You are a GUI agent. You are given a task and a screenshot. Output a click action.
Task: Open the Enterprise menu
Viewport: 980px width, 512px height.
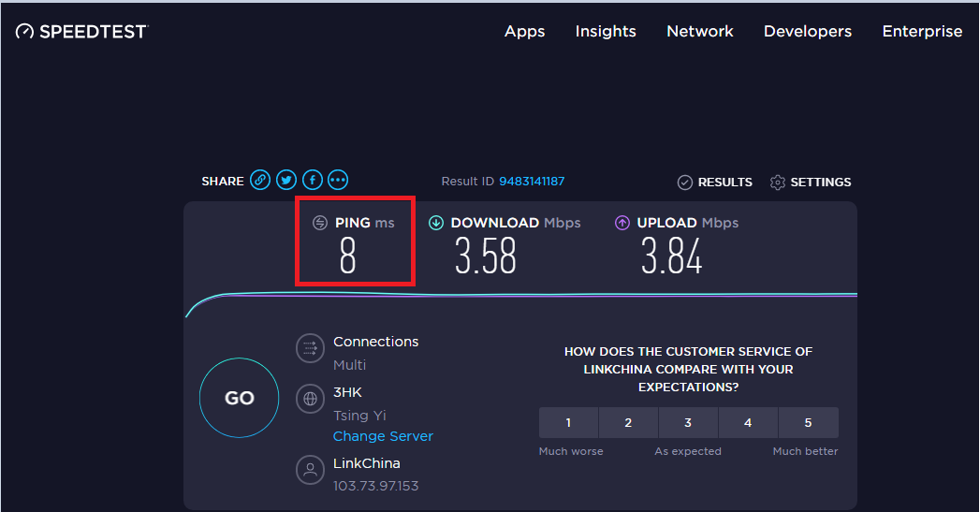[922, 31]
